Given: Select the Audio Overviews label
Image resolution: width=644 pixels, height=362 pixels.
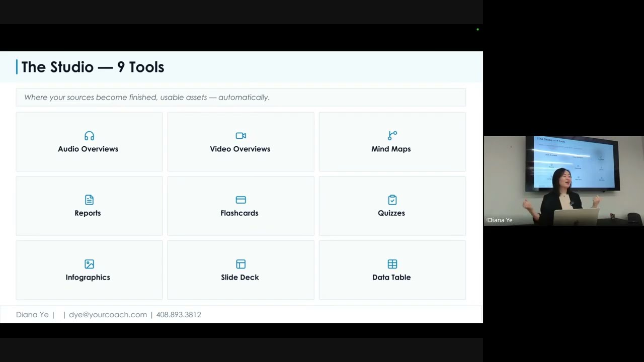Looking at the screenshot, I should tap(88, 149).
